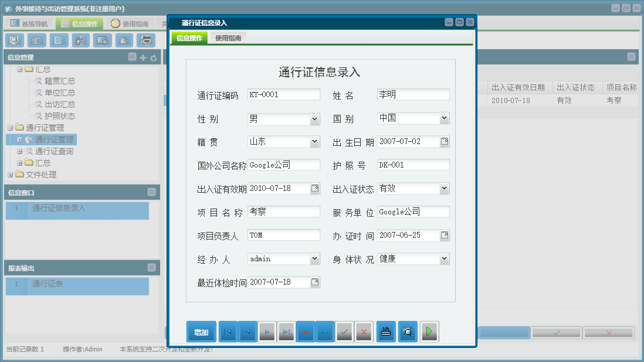This screenshot has width=644, height=362.
Task: Confirm record changes with the green check icon
Action: click(x=344, y=332)
